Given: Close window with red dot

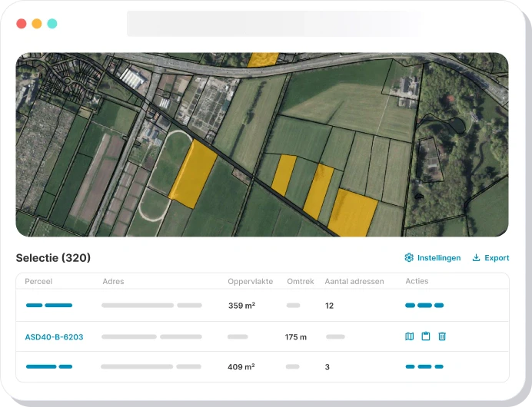Looking at the screenshot, I should click(x=22, y=24).
